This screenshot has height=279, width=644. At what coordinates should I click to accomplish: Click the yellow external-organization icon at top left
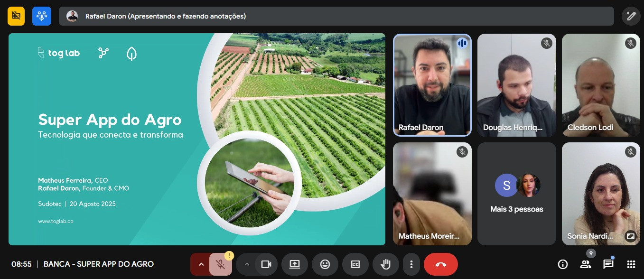pyautogui.click(x=16, y=16)
